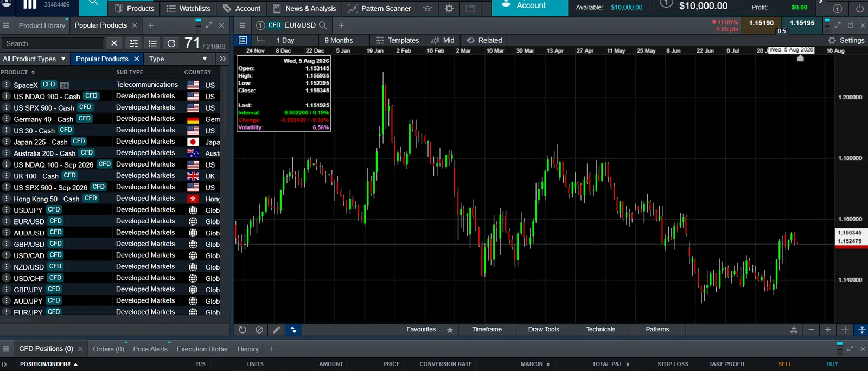The width and height of the screenshot is (868, 371).
Task: Pop out the chart into a new window
Action: click(x=850, y=25)
